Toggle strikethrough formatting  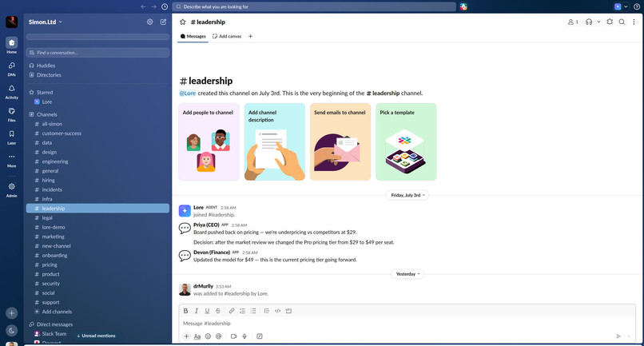(218, 311)
